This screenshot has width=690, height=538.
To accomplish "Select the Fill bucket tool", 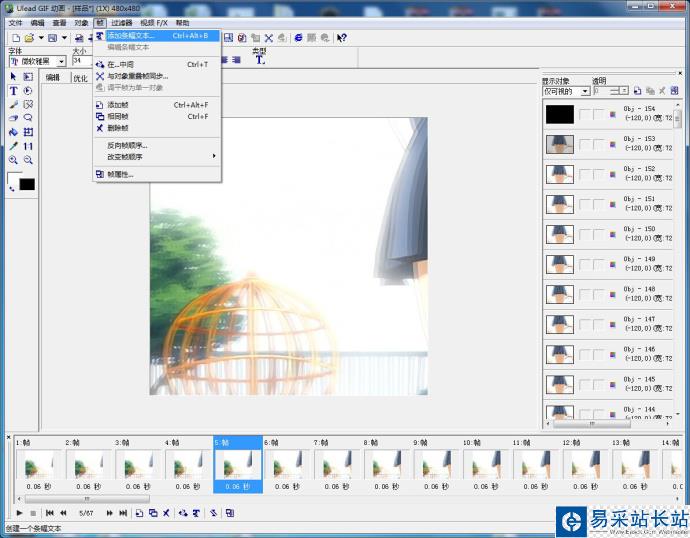I will coord(13,132).
